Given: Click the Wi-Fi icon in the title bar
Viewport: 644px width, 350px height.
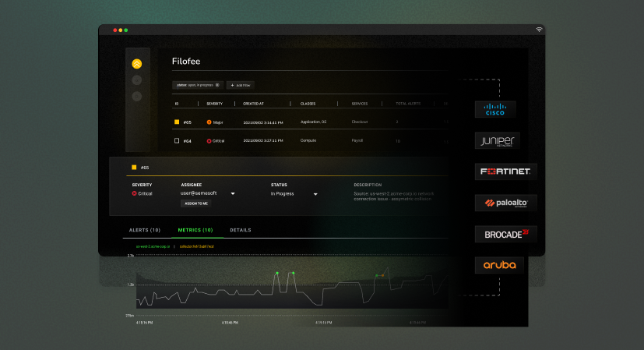Looking at the screenshot, I should pyautogui.click(x=539, y=30).
